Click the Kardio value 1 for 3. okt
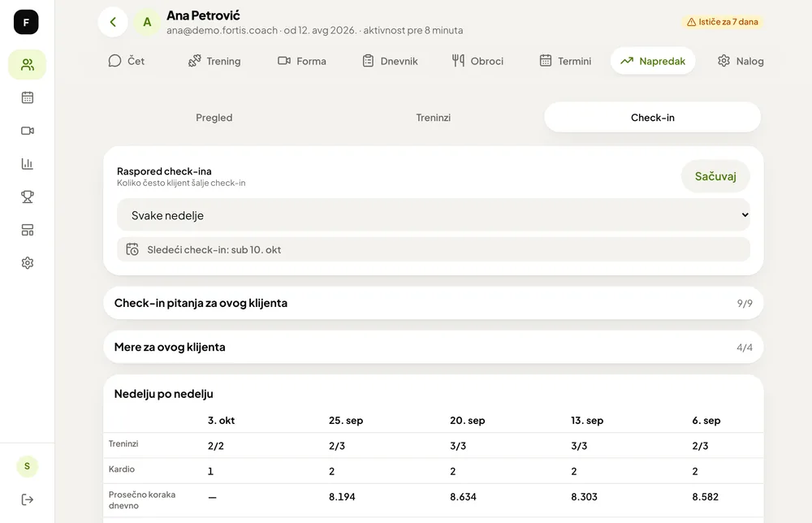The width and height of the screenshot is (812, 523). click(211, 471)
